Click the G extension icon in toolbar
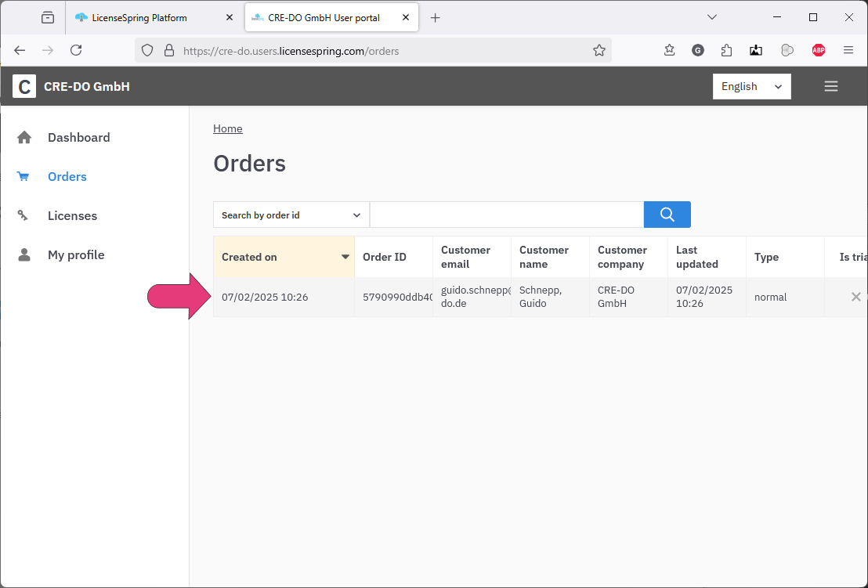The height and width of the screenshot is (588, 868). pos(697,50)
